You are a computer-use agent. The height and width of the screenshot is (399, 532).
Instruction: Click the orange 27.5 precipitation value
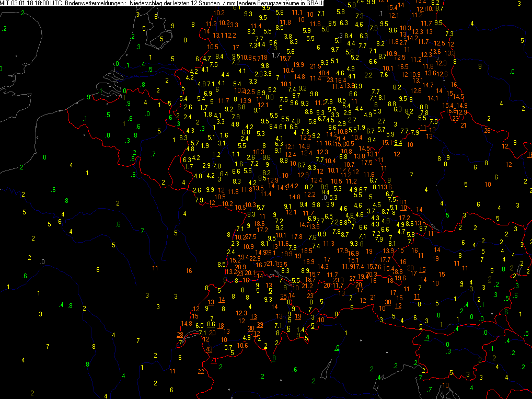[x=251, y=237]
